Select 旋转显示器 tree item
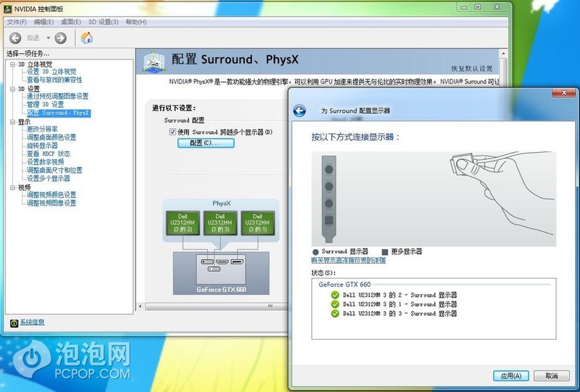The image size is (580, 392). point(42,146)
